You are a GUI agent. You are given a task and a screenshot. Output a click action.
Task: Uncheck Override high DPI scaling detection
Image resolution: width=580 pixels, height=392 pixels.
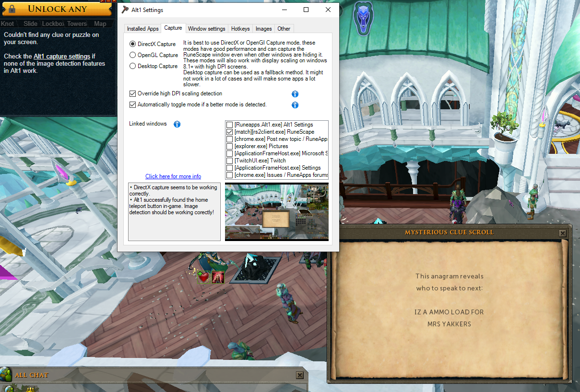pos(133,93)
